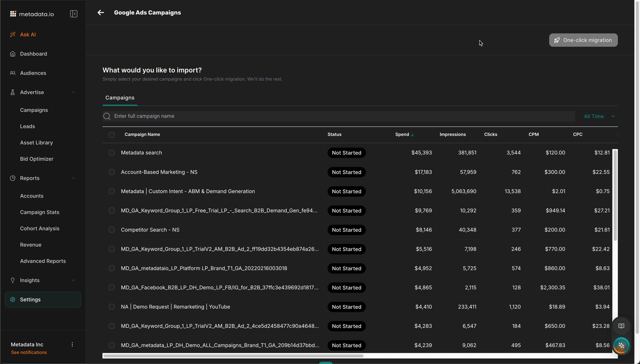
Task: Collapse the Advertise section chevron
Action: [73, 92]
